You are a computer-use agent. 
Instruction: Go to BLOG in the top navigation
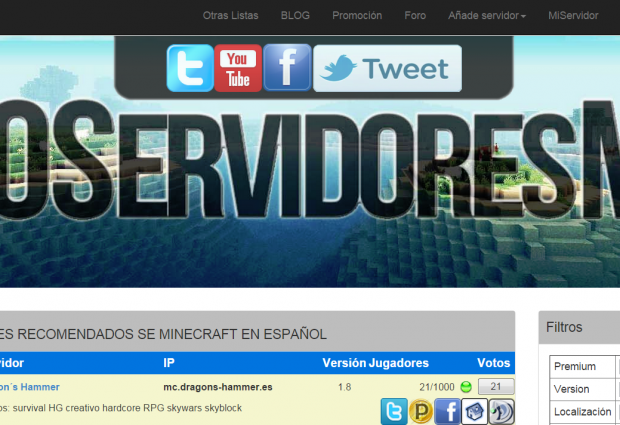pyautogui.click(x=295, y=15)
